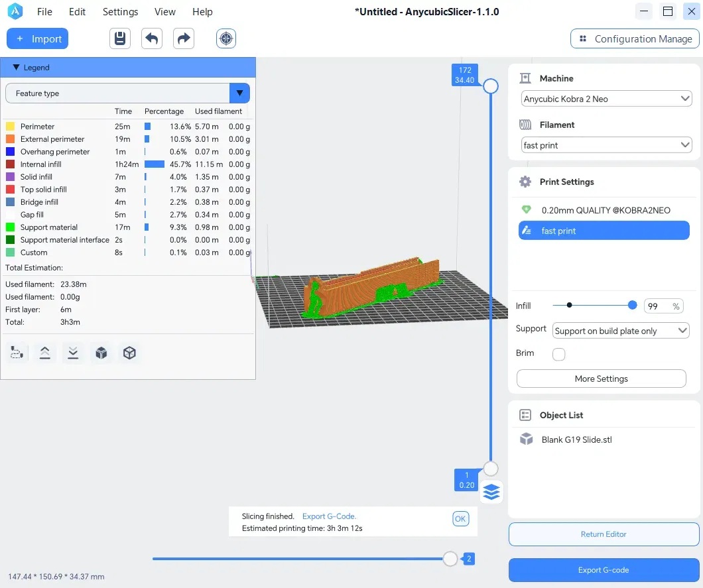This screenshot has height=588, width=703.
Task: Open the Anycubic Kobra 2 Neo machine dropdown
Action: [606, 99]
